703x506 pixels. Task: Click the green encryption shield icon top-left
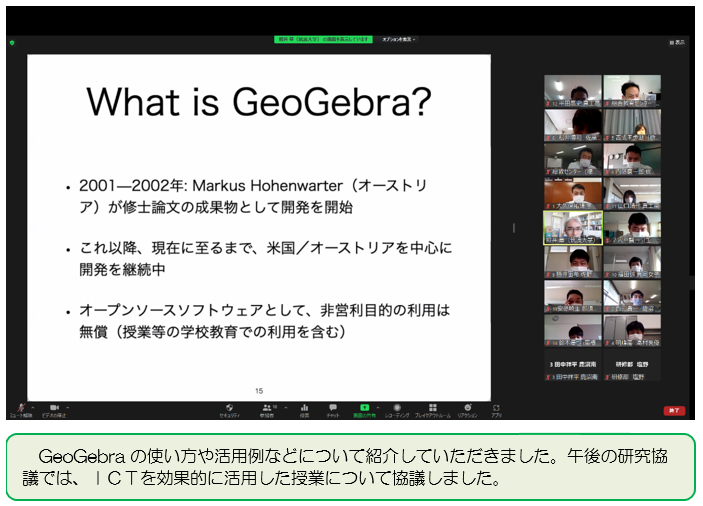(x=12, y=43)
